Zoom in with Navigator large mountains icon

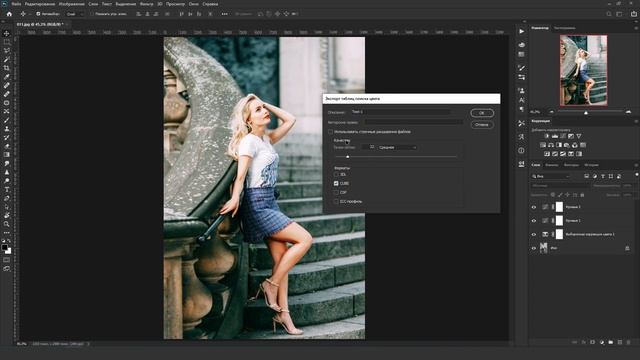pos(628,111)
